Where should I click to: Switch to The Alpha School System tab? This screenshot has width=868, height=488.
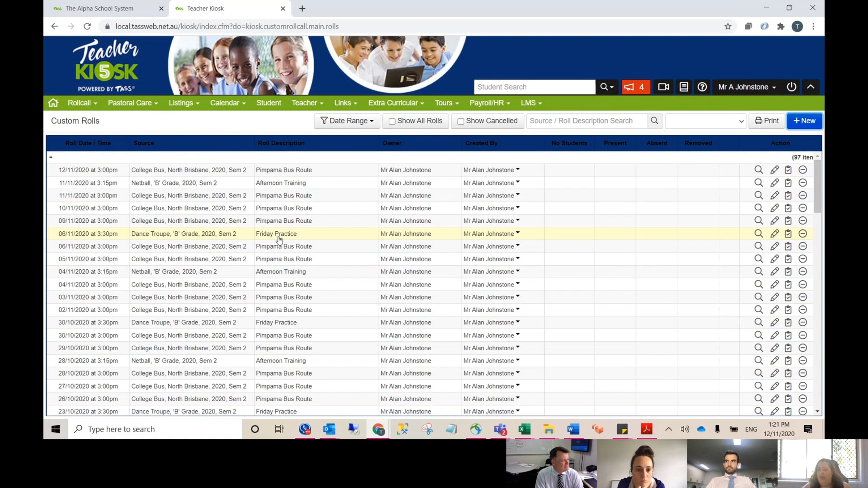(x=99, y=8)
